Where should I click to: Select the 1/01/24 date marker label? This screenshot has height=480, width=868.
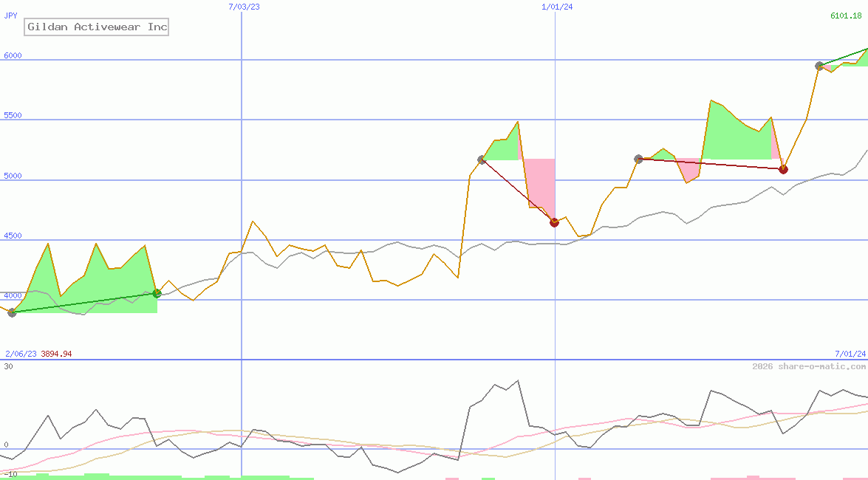coord(557,7)
